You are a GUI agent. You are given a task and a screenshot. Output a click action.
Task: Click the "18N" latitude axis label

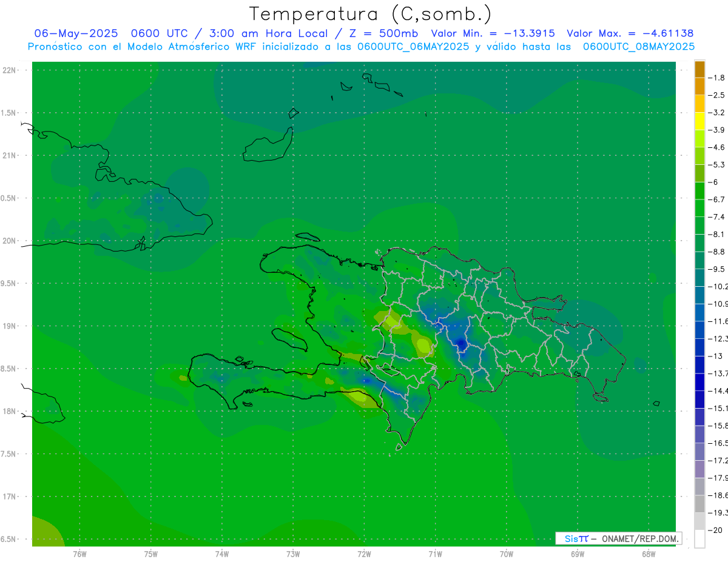[10, 412]
